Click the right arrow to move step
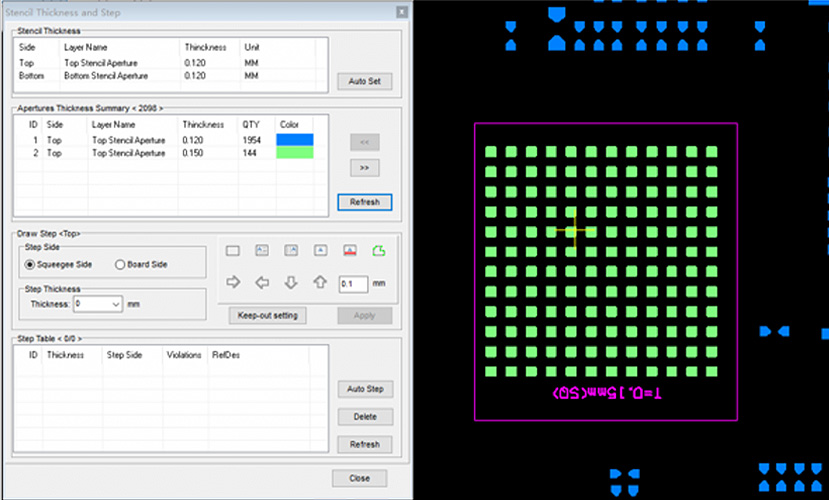 click(233, 283)
